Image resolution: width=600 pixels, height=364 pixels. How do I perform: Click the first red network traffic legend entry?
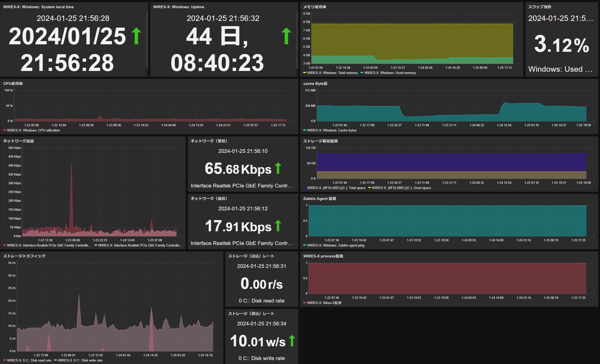click(47, 245)
